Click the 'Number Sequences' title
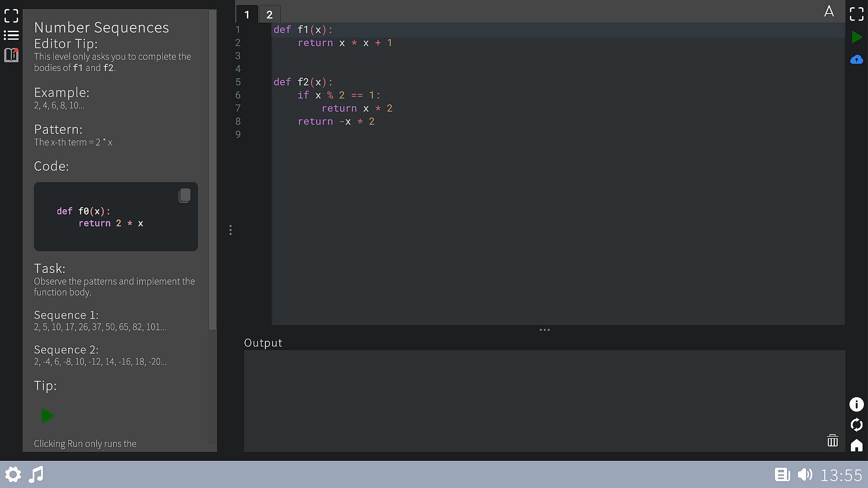 click(102, 28)
